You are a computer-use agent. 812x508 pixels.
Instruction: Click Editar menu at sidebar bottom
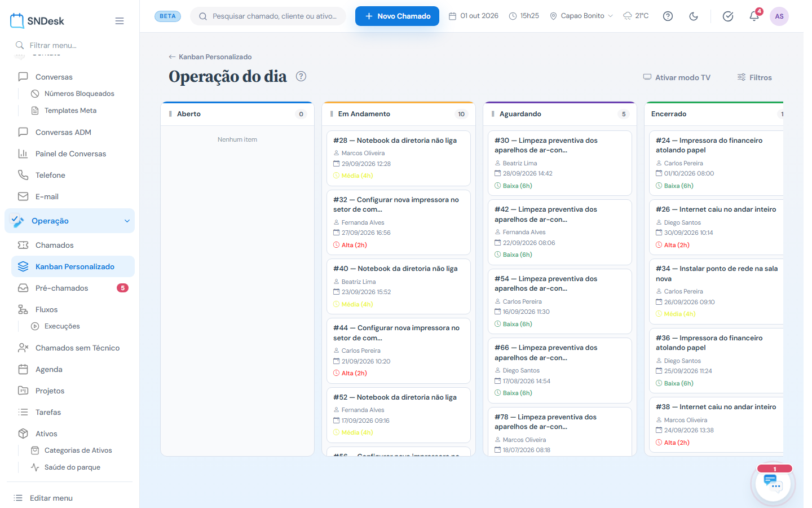51,498
